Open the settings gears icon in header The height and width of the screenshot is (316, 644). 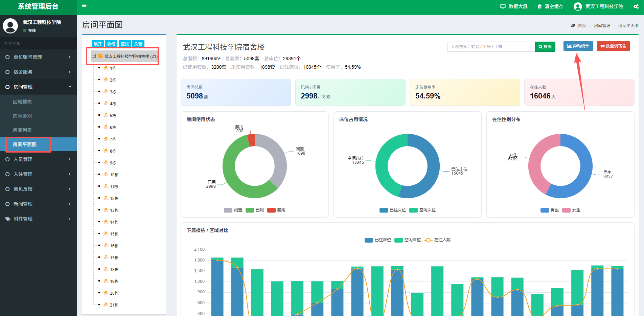[636, 6]
